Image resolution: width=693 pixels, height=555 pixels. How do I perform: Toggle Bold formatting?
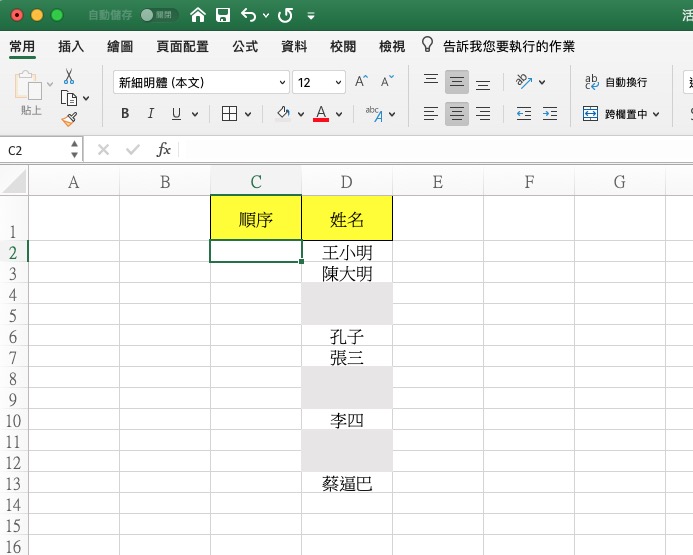click(125, 114)
